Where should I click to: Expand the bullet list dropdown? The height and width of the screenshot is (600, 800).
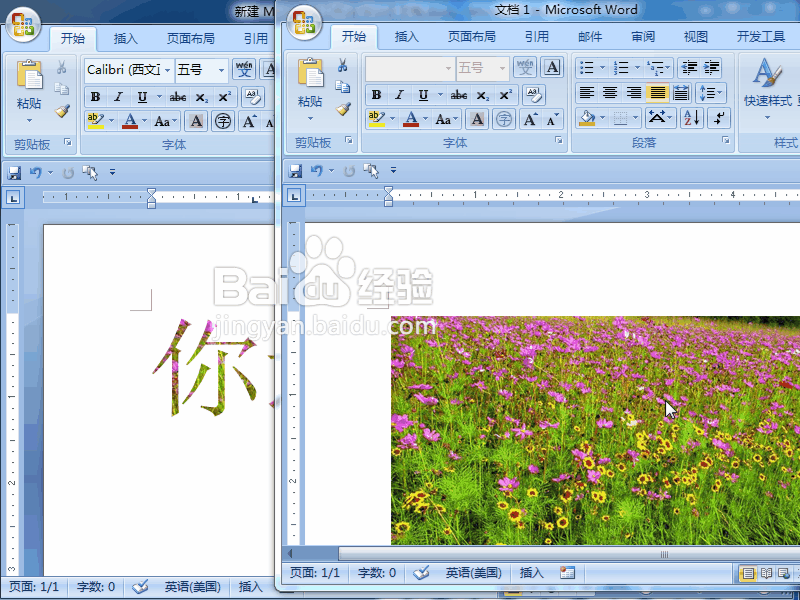point(602,66)
